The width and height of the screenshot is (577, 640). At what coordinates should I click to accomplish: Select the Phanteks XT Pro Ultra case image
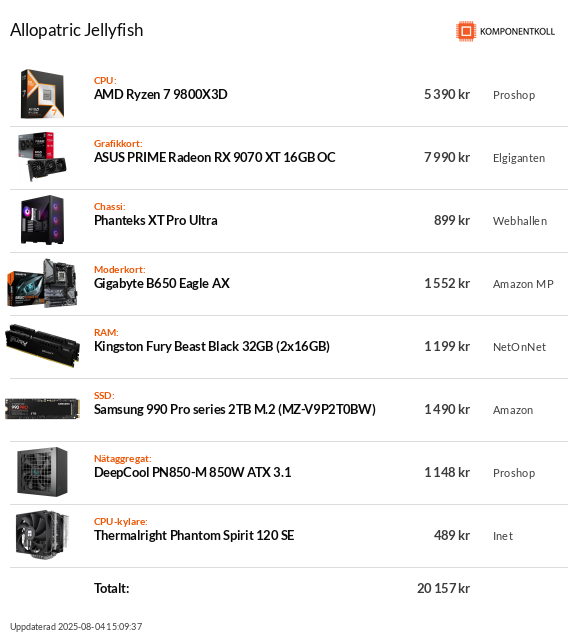click(x=42, y=220)
